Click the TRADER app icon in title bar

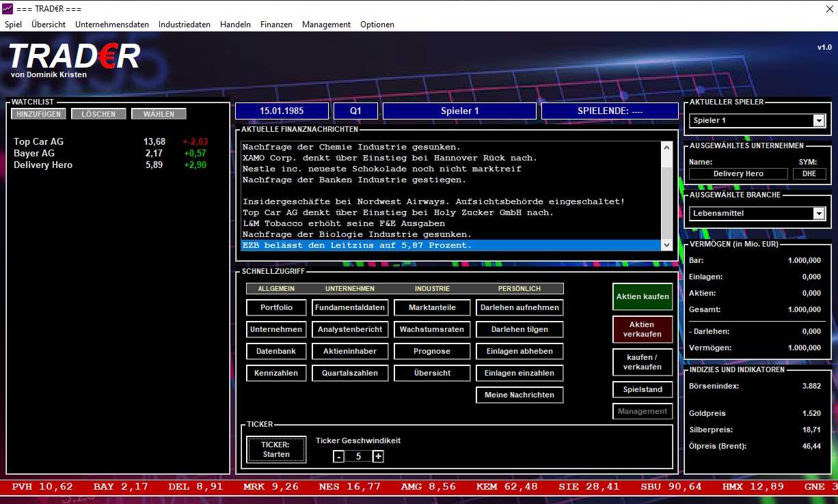pos(8,8)
